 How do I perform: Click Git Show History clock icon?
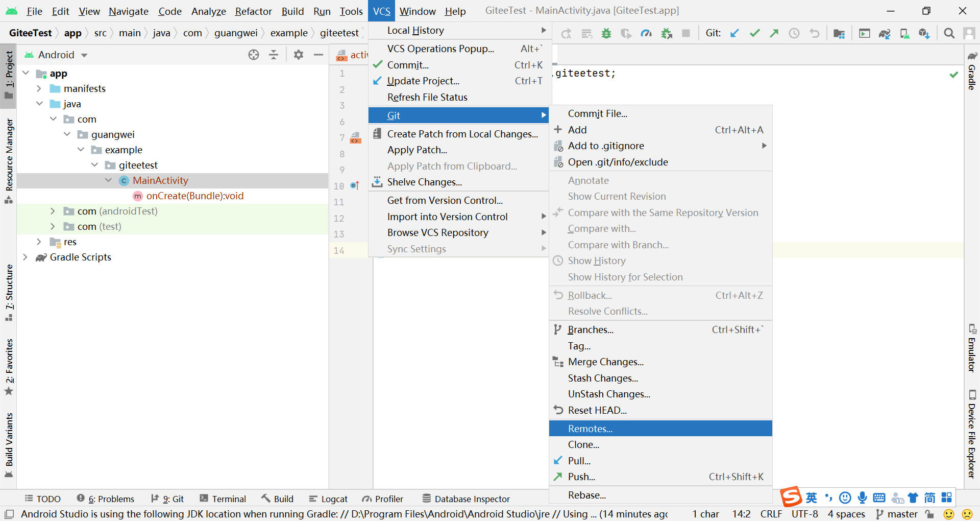[x=794, y=33]
